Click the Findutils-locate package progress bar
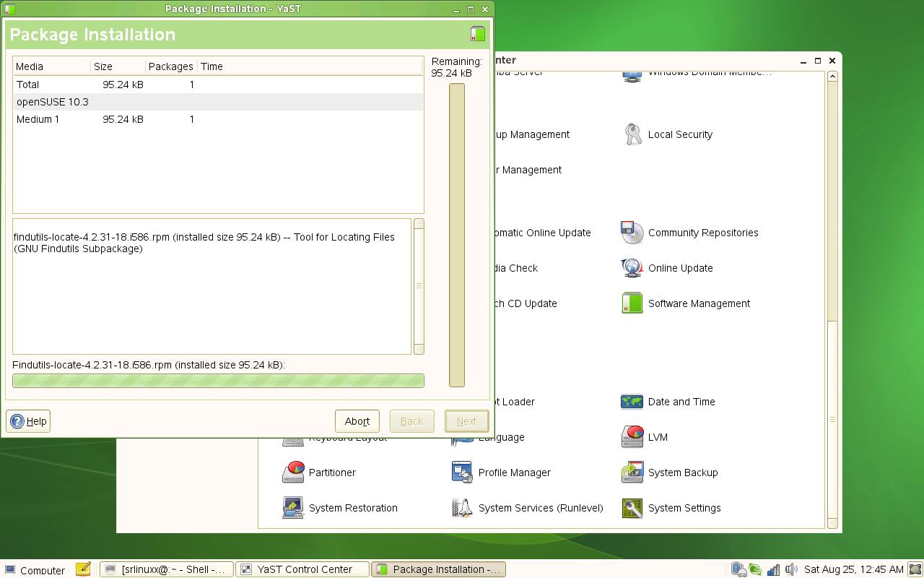Screen dimensions: 924x578 (x=218, y=381)
